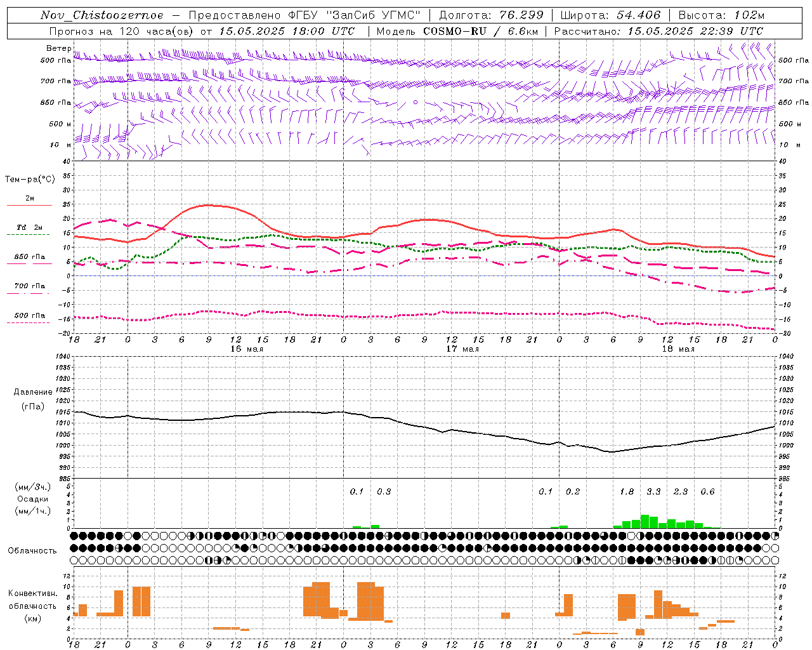Screen dimensions: 812x650
Task: Click the "(км)" units label
Action: pos(33,618)
